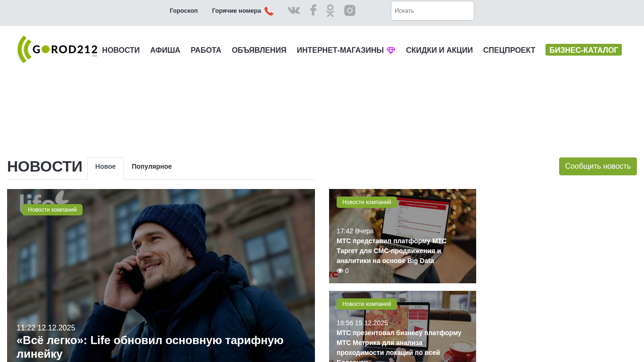Go to the НОВОСТИ menu section
Viewport: 644px width, 362px height.
point(121,50)
